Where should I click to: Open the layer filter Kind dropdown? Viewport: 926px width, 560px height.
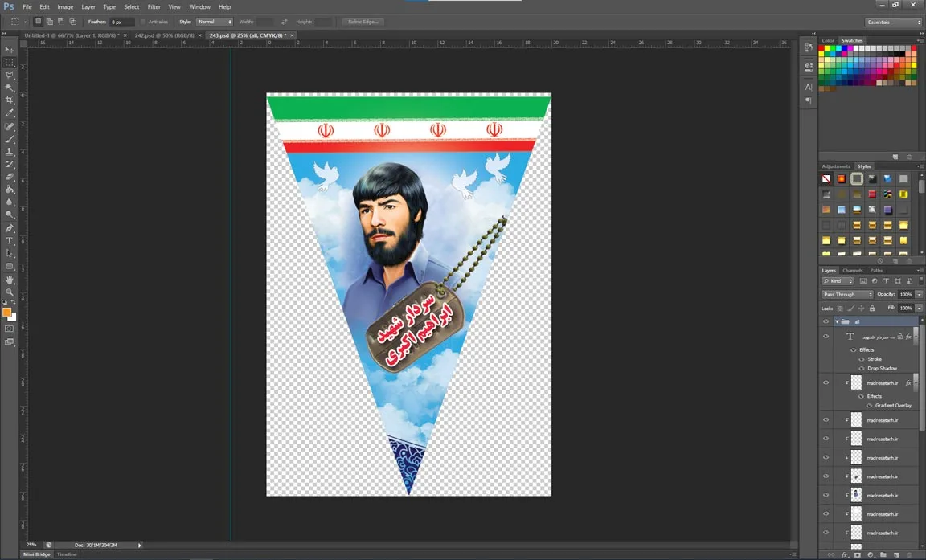tap(838, 281)
